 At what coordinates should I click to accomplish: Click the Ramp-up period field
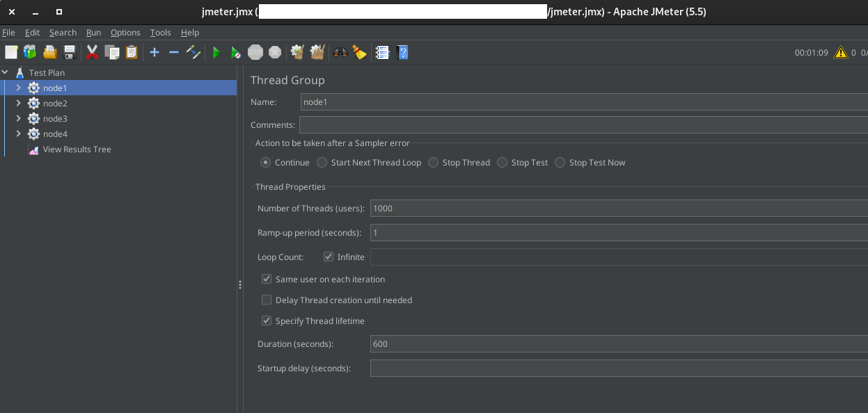pyautogui.click(x=619, y=233)
